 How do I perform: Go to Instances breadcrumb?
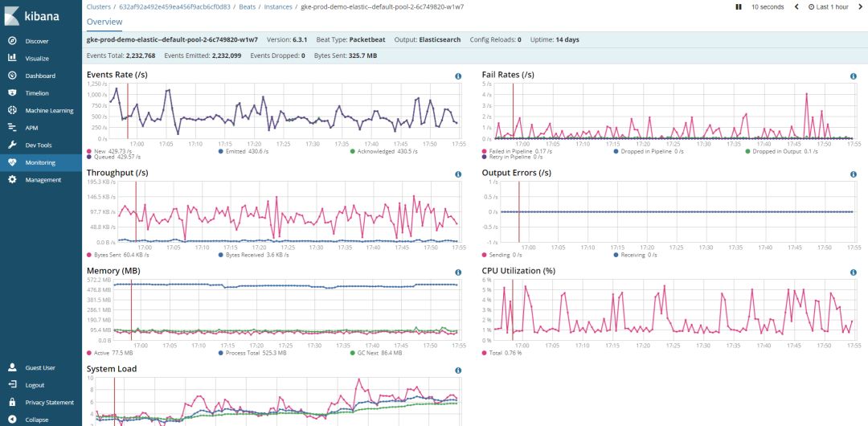click(278, 7)
